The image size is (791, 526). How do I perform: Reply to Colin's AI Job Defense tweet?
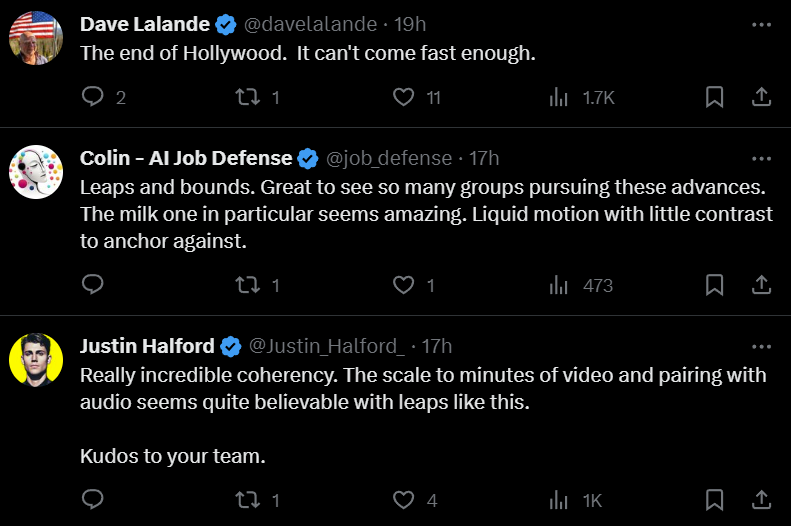pos(93,285)
